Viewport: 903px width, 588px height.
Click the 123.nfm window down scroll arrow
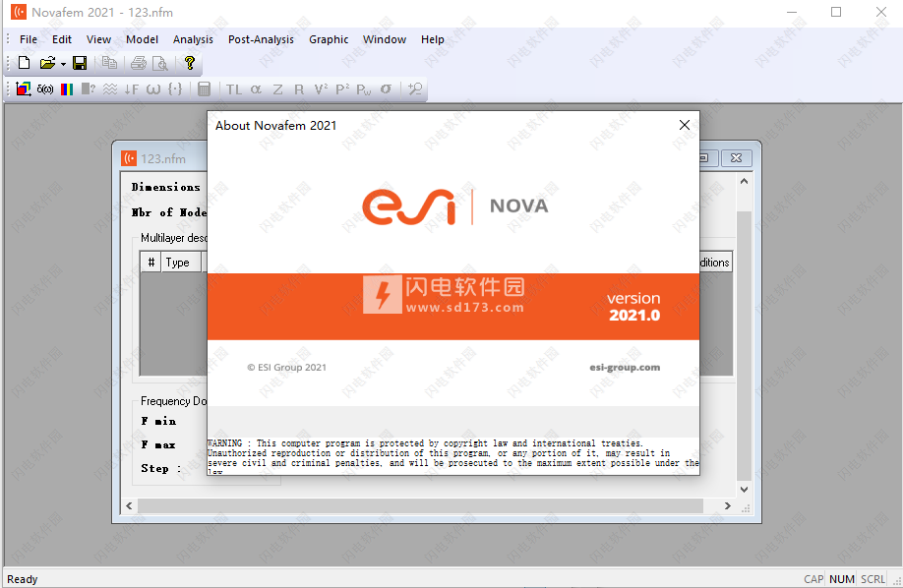coord(744,490)
